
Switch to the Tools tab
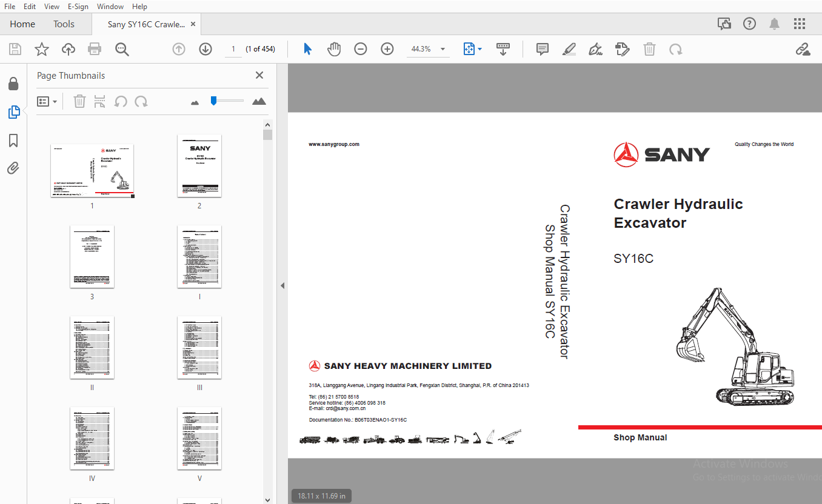pyautogui.click(x=64, y=24)
